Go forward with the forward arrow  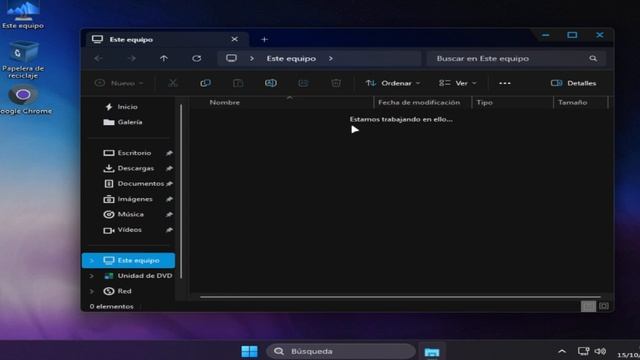coord(132,58)
